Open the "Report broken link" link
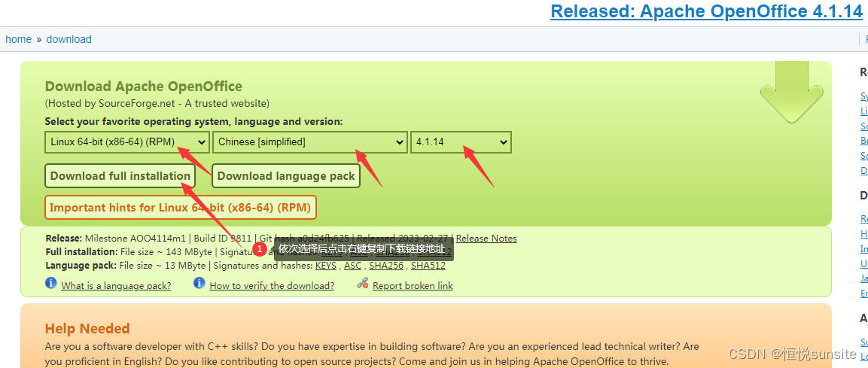Viewport: 868px width, 368px height. pyautogui.click(x=413, y=285)
